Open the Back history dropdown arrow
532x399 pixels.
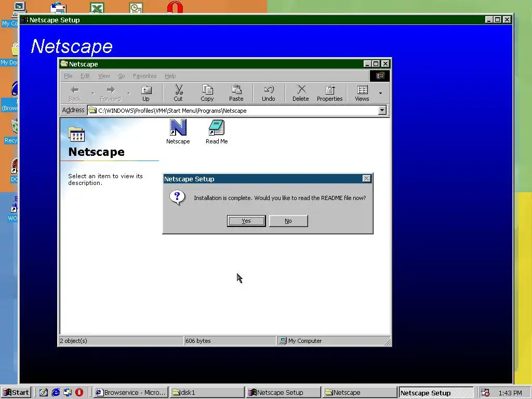[93, 94]
